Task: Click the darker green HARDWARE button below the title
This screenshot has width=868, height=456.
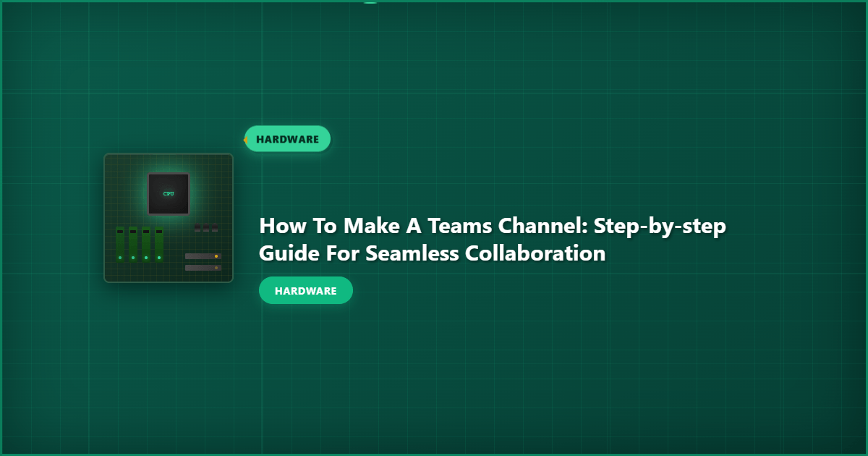Action: click(306, 290)
